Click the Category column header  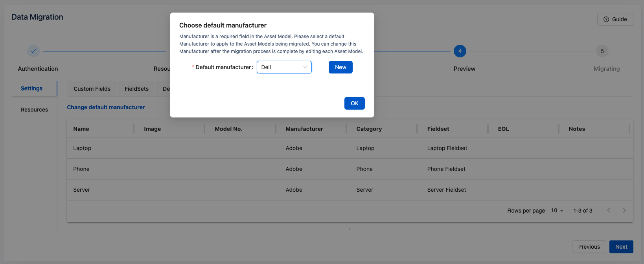point(369,129)
